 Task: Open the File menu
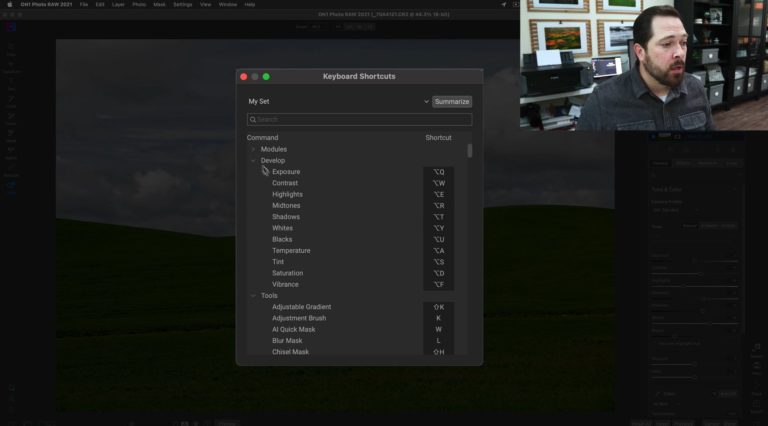coord(84,4)
